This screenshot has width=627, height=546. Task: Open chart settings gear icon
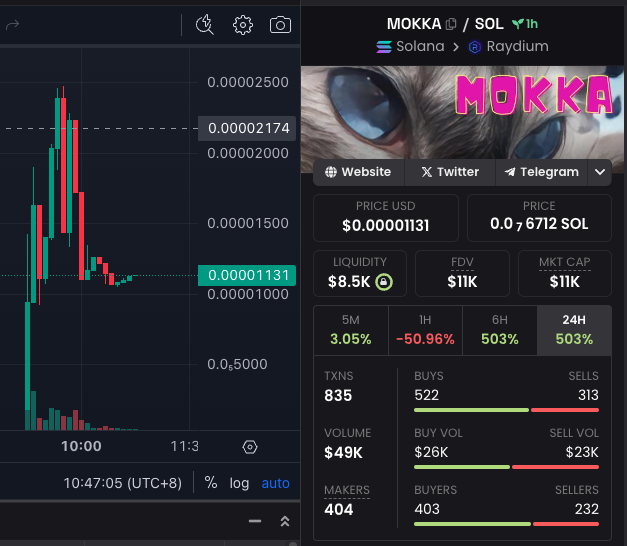point(243,25)
